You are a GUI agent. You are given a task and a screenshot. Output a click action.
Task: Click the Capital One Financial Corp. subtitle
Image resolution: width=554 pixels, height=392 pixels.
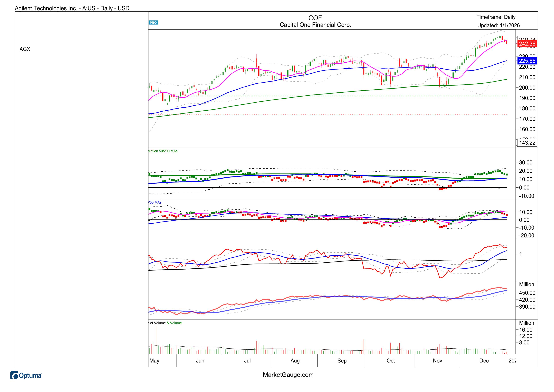pyautogui.click(x=315, y=25)
